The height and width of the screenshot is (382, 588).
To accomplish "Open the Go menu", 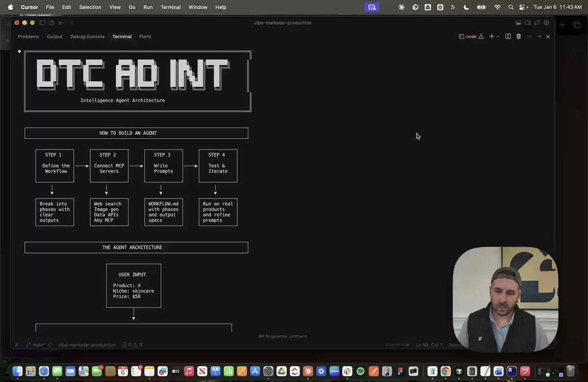I will click(x=132, y=7).
